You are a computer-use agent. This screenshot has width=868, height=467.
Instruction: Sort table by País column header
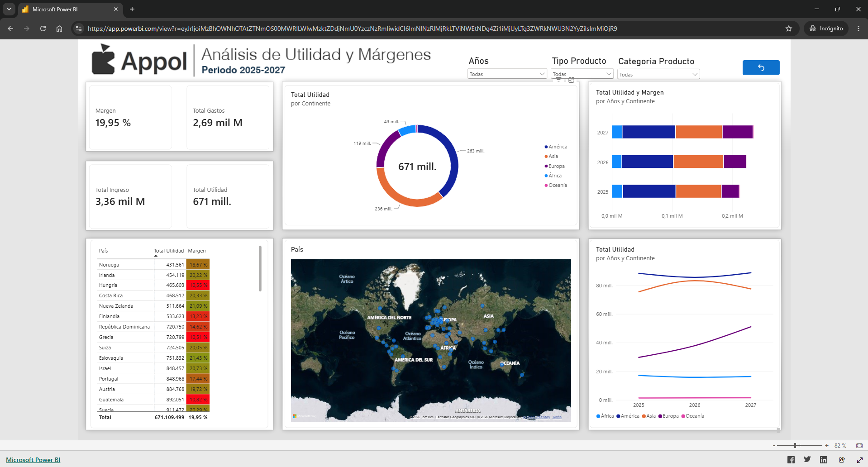pos(104,251)
